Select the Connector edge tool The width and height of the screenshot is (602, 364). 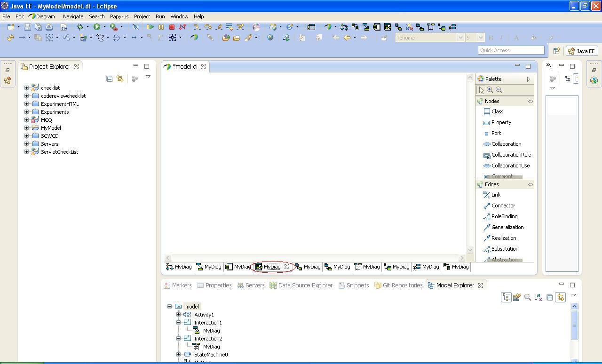point(499,206)
